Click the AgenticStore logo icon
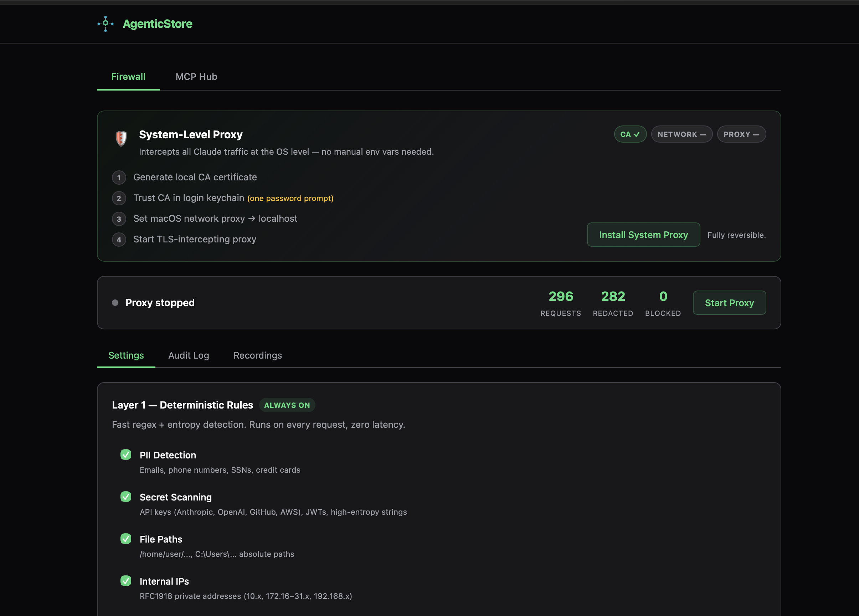This screenshot has width=859, height=616. (x=105, y=24)
